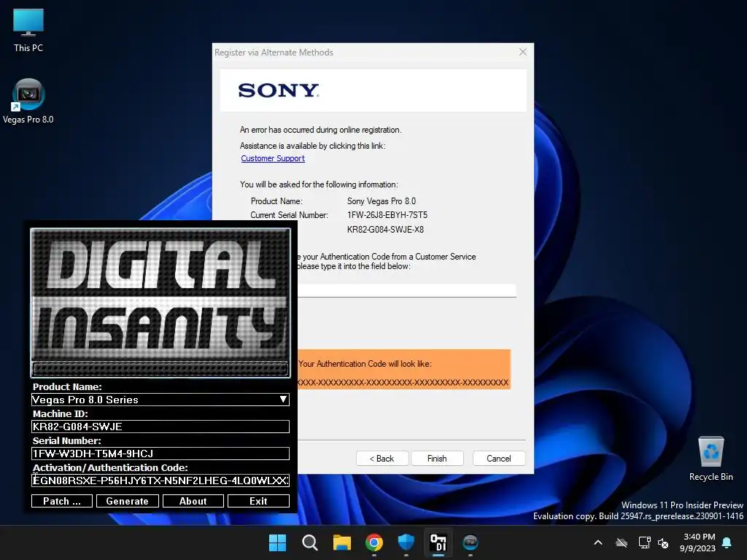
Task: Switch to Vegas Pro taskbar icon
Action: (471, 542)
